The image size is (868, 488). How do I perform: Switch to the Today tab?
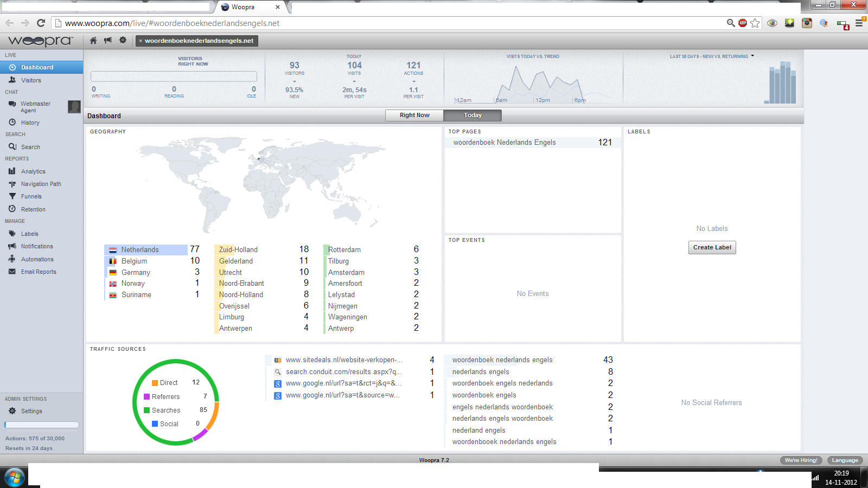[x=473, y=115]
